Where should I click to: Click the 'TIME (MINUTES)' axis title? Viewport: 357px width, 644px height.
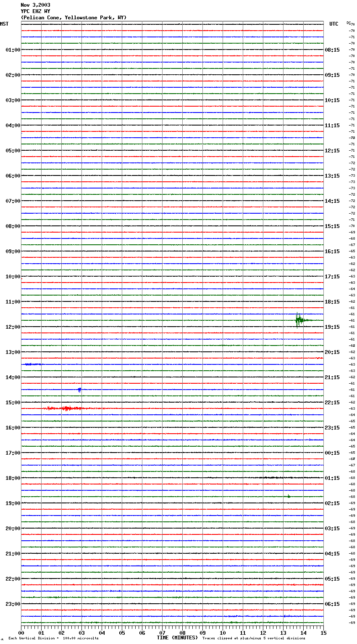tap(177, 638)
